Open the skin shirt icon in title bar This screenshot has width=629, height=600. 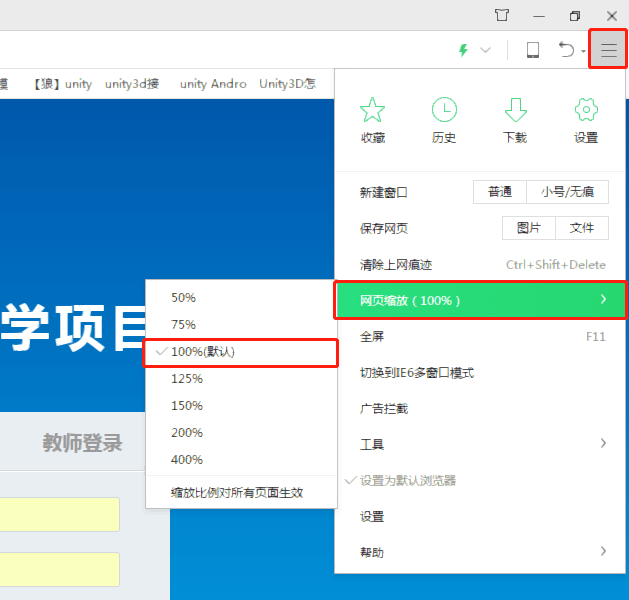pyautogui.click(x=502, y=15)
